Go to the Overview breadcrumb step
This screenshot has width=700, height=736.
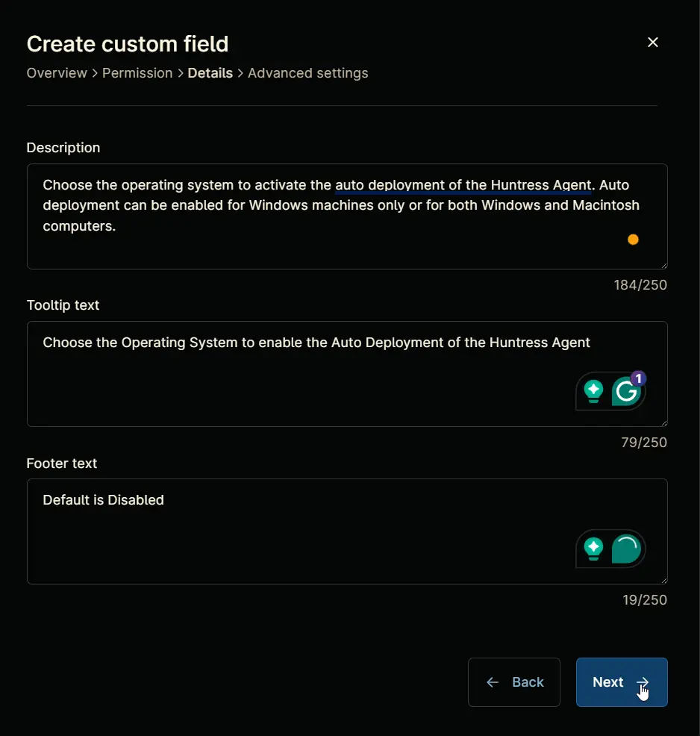57,73
